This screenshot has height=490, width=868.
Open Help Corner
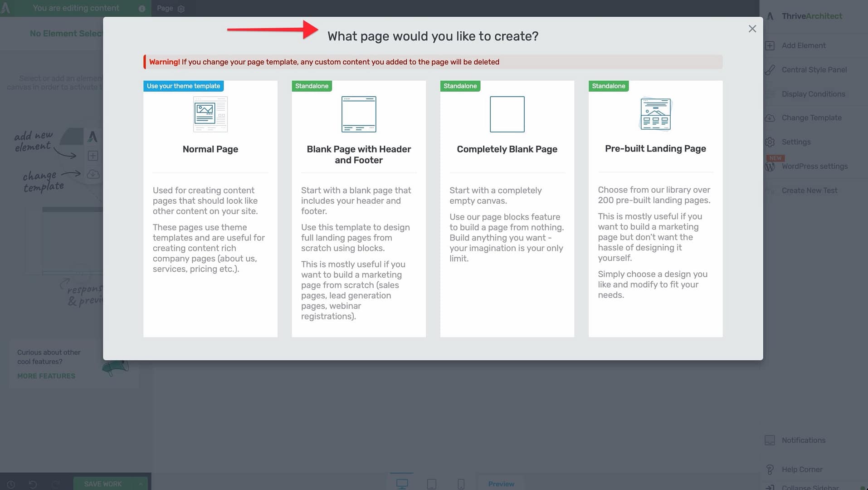801,470
